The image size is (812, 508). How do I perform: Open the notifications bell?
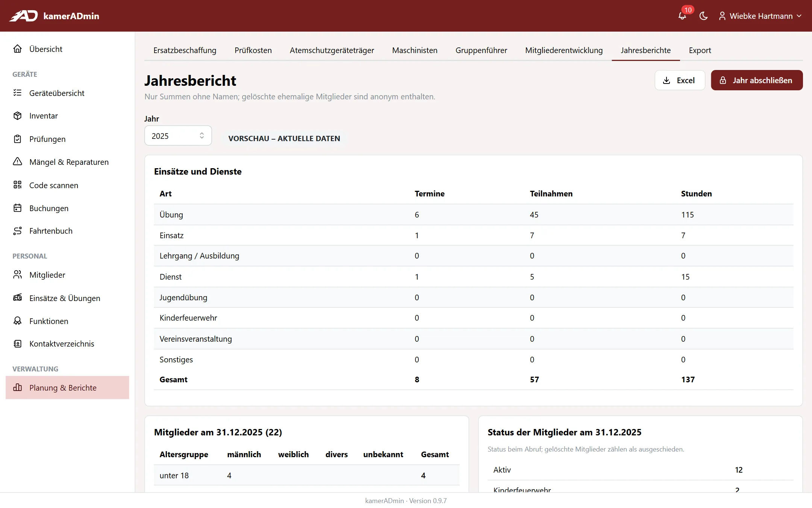682,16
